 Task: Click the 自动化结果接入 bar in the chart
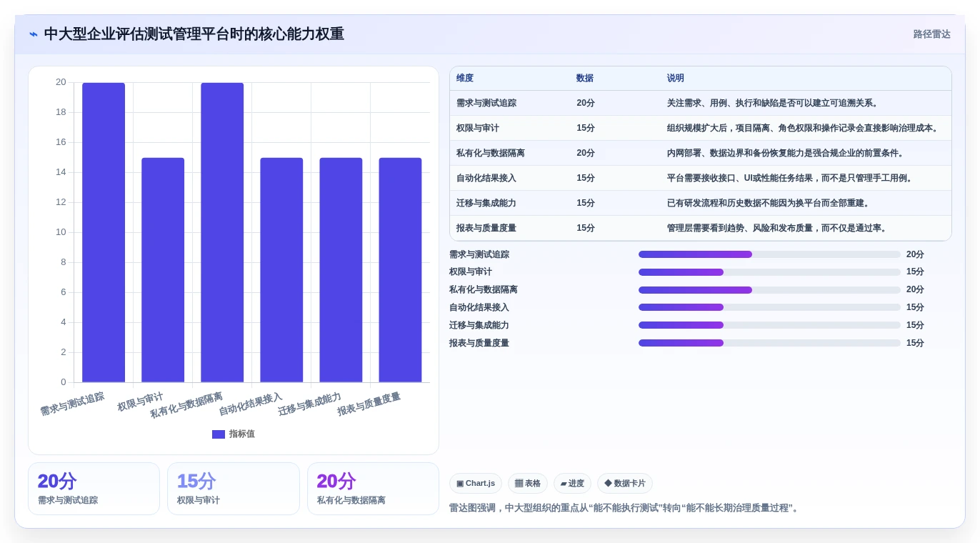click(x=281, y=270)
